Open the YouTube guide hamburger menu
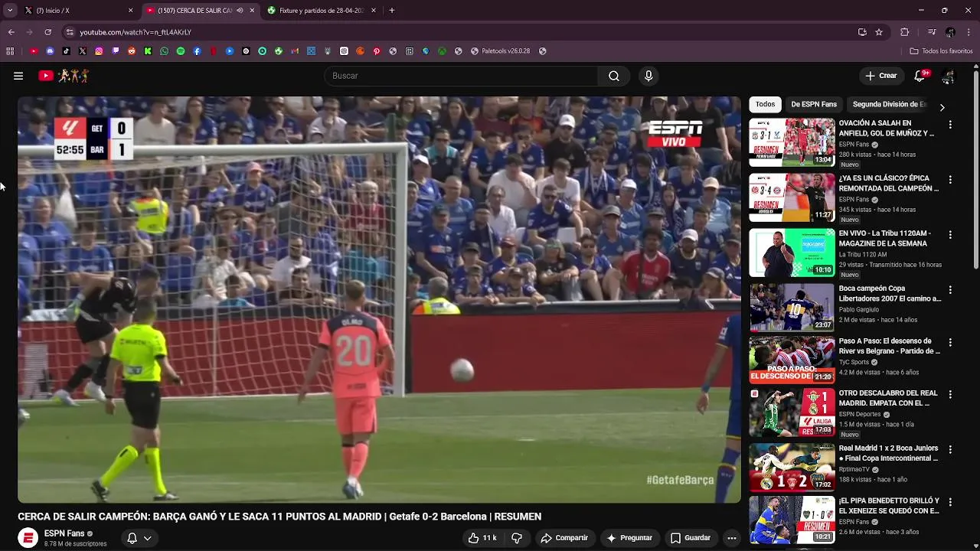The width and height of the screenshot is (980, 551). point(18,76)
